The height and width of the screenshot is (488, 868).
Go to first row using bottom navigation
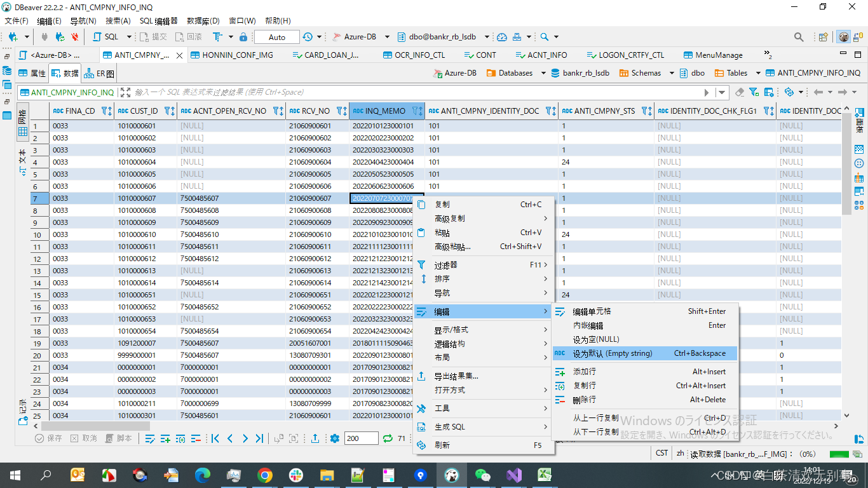215,438
